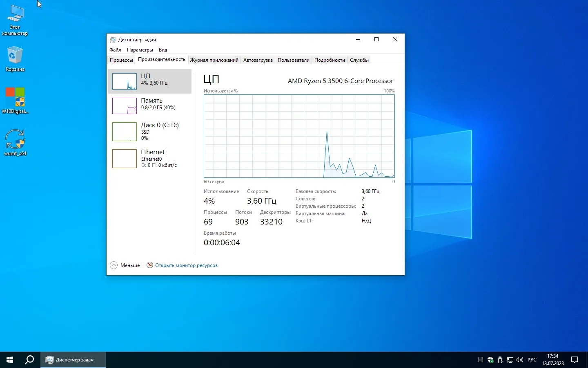
Task: Click the uptime value 0:00:06:04
Action: (222, 242)
